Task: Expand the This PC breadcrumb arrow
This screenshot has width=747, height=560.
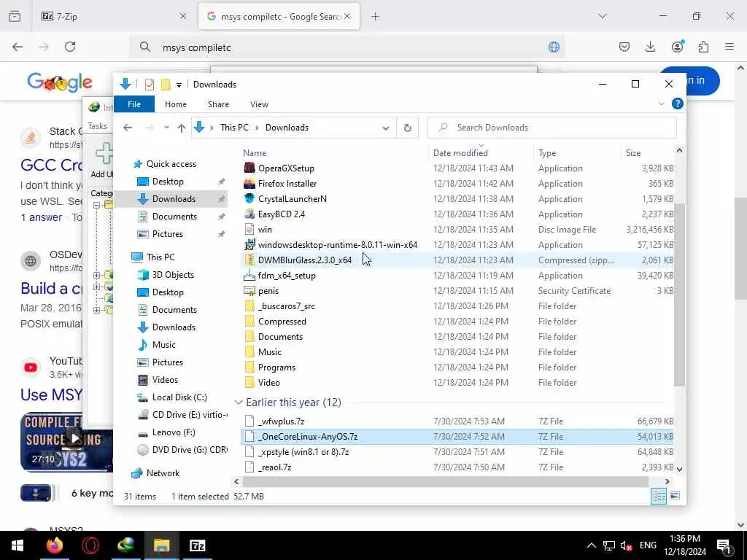Action: pos(258,128)
